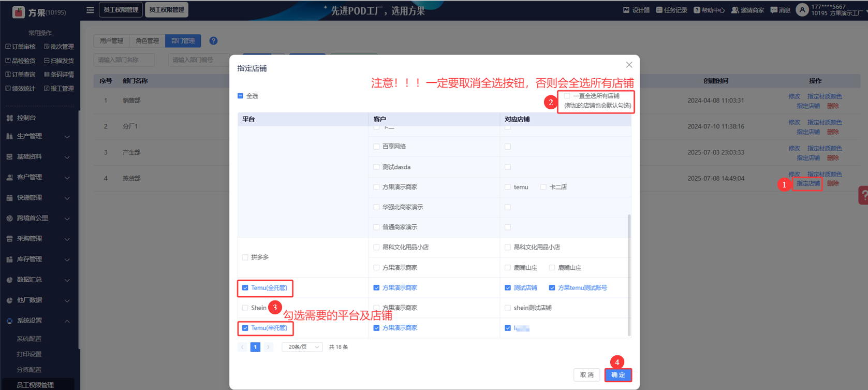The width and height of the screenshot is (868, 390).
Task: Check the 百享网络 customer checkbox
Action: click(376, 147)
